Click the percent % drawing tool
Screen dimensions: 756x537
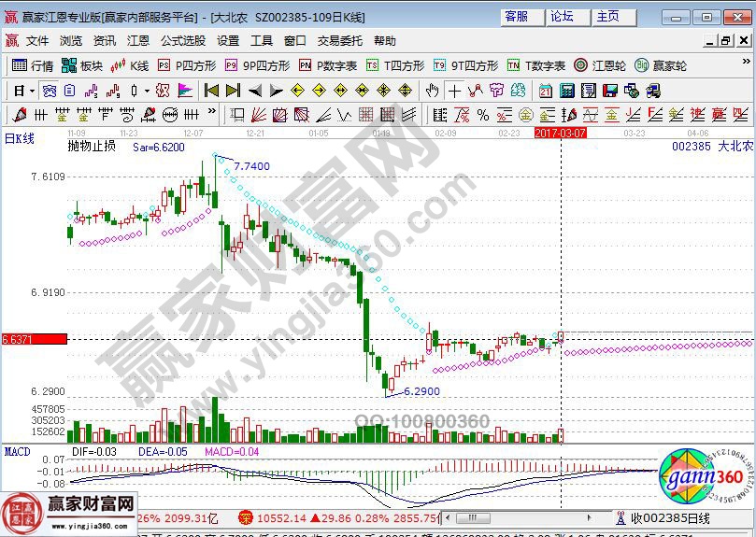click(x=482, y=115)
